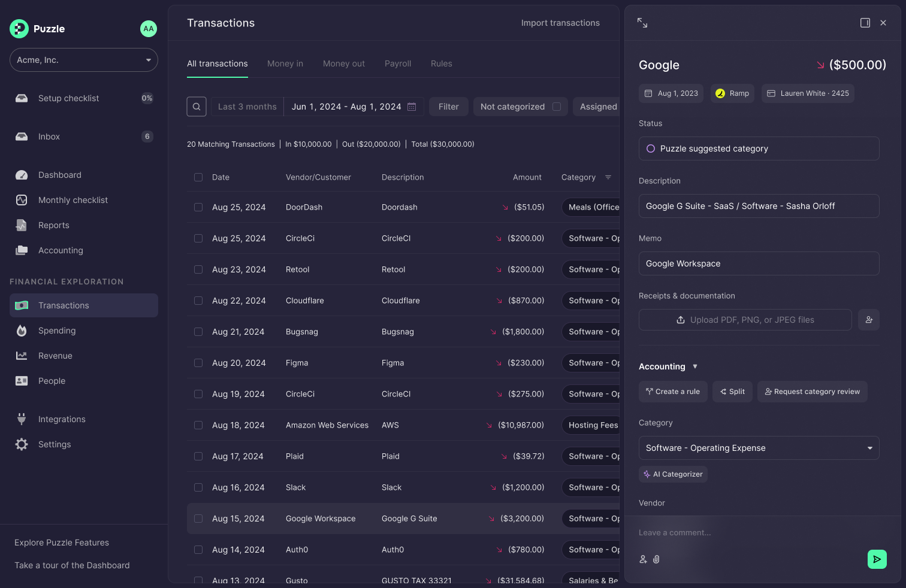The height and width of the screenshot is (588, 906).
Task: Select the Bugsnag row checkbox
Action: point(198,332)
